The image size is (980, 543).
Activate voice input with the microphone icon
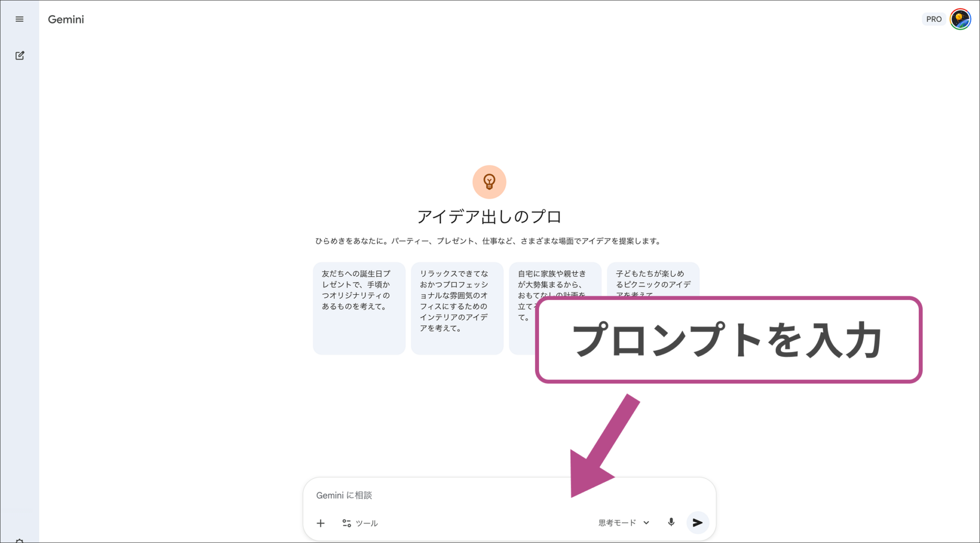pyautogui.click(x=671, y=522)
